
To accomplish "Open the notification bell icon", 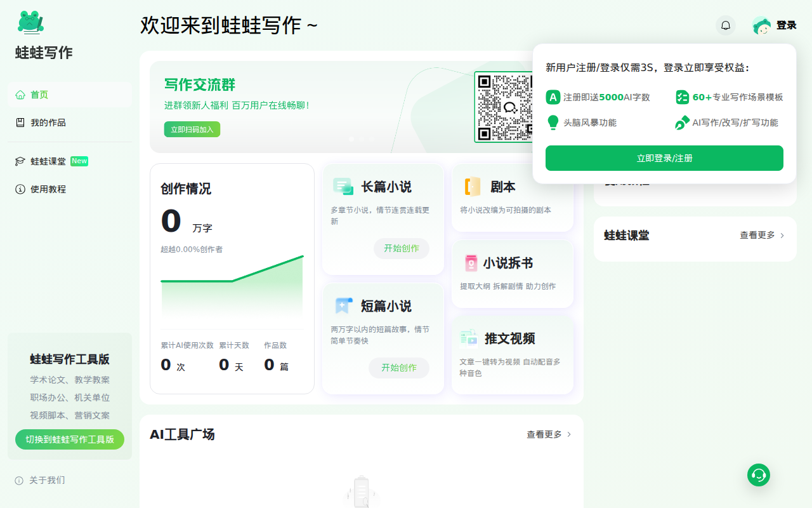I will tap(726, 25).
